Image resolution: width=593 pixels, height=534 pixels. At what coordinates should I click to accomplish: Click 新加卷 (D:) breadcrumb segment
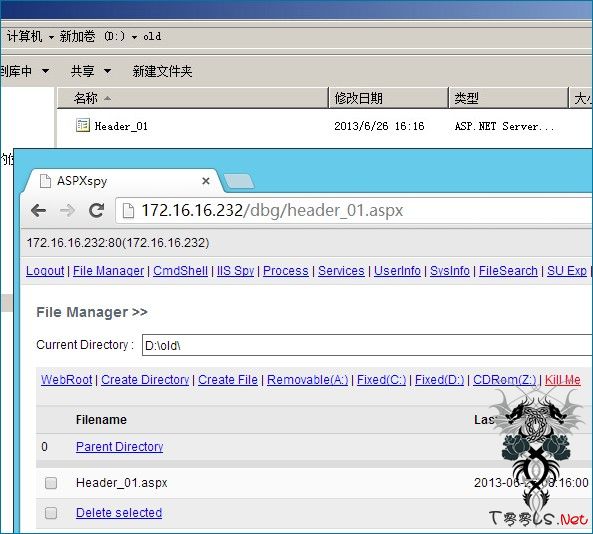[x=92, y=36]
